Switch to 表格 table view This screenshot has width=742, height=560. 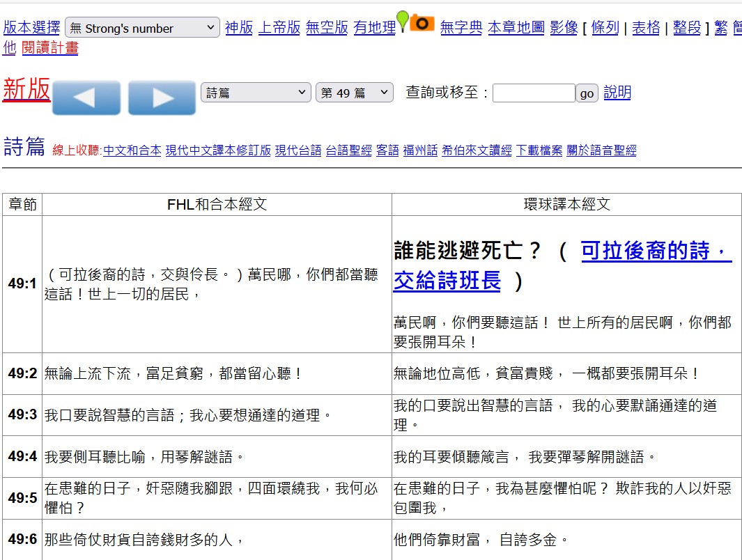tap(645, 28)
